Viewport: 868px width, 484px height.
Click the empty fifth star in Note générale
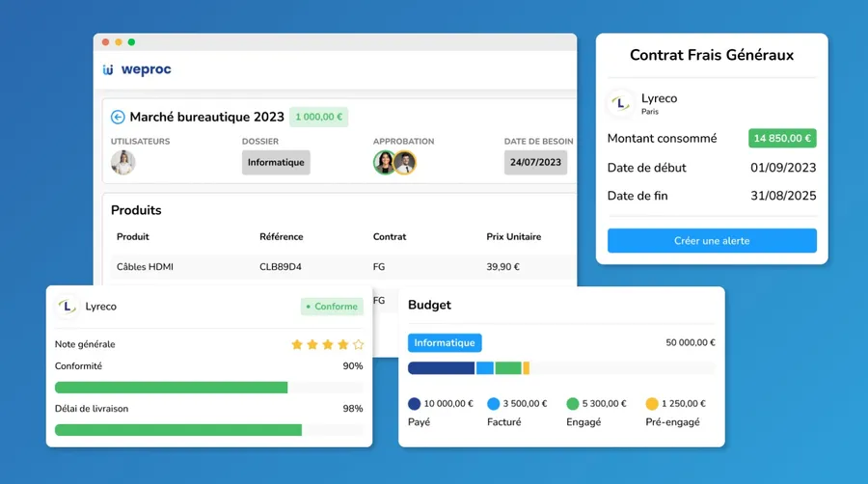[x=359, y=344]
